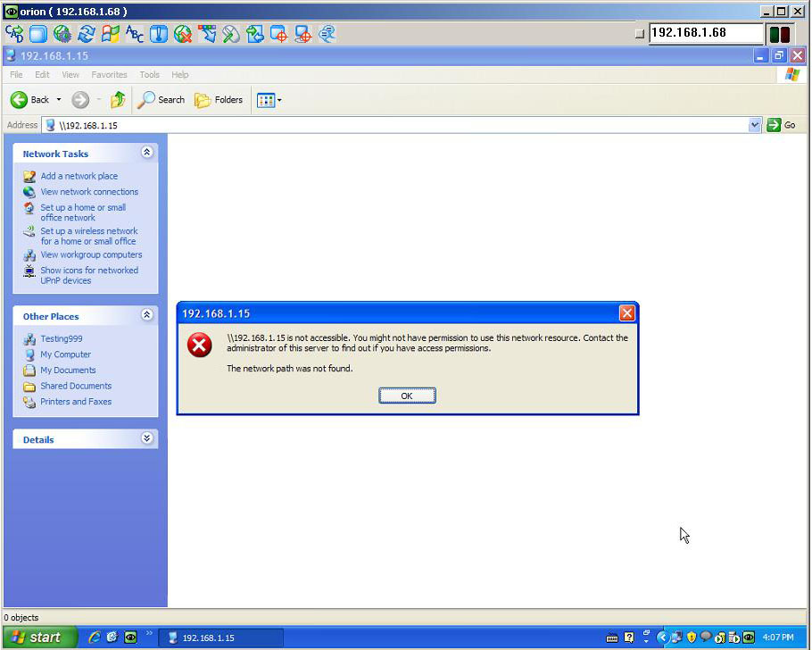The height and width of the screenshot is (650, 812).
Task: Open the VNC file transfer icon
Action: click(x=255, y=34)
